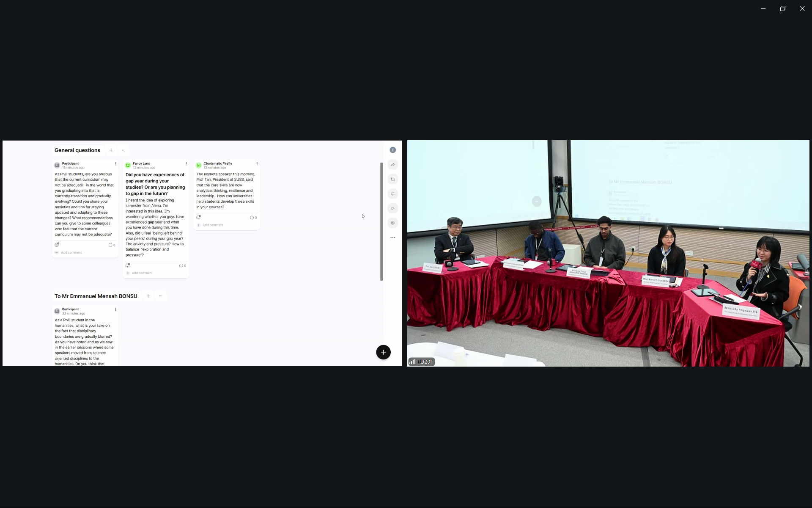Image resolution: width=812 pixels, height=508 pixels.
Task: Open three-dot menu on Fancy Lynx post
Action: [x=186, y=164]
